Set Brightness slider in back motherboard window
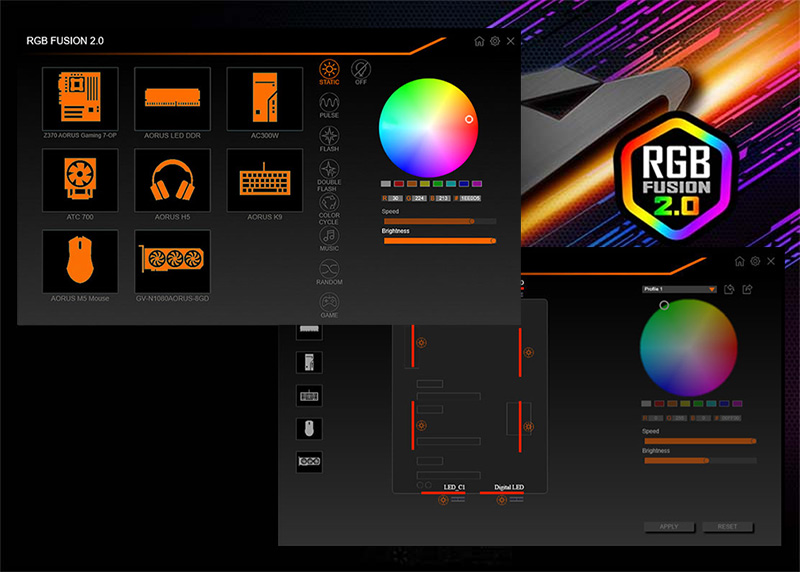 click(700, 460)
